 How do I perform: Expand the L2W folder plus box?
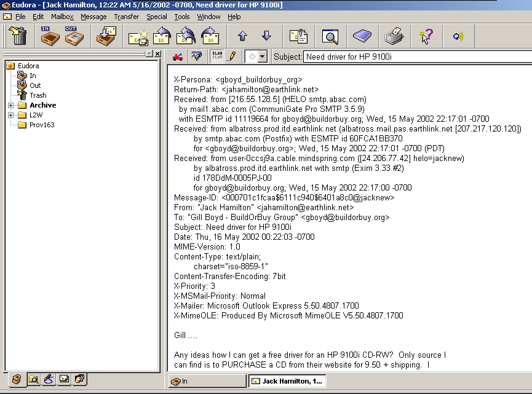click(11, 116)
